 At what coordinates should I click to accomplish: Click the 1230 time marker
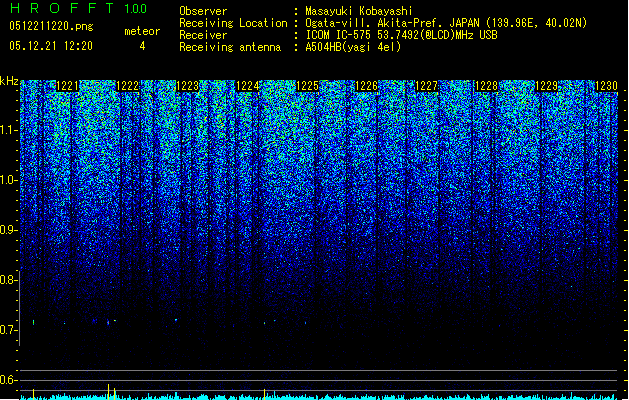pyautogui.click(x=606, y=86)
